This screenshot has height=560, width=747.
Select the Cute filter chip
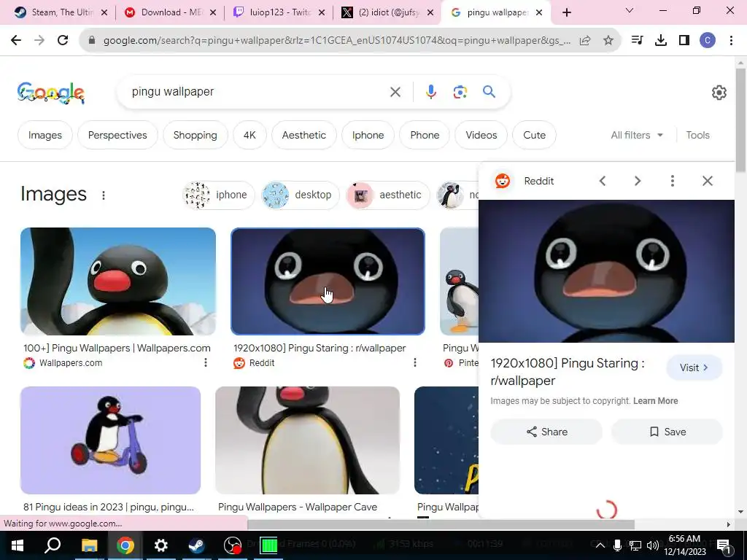[x=534, y=135]
